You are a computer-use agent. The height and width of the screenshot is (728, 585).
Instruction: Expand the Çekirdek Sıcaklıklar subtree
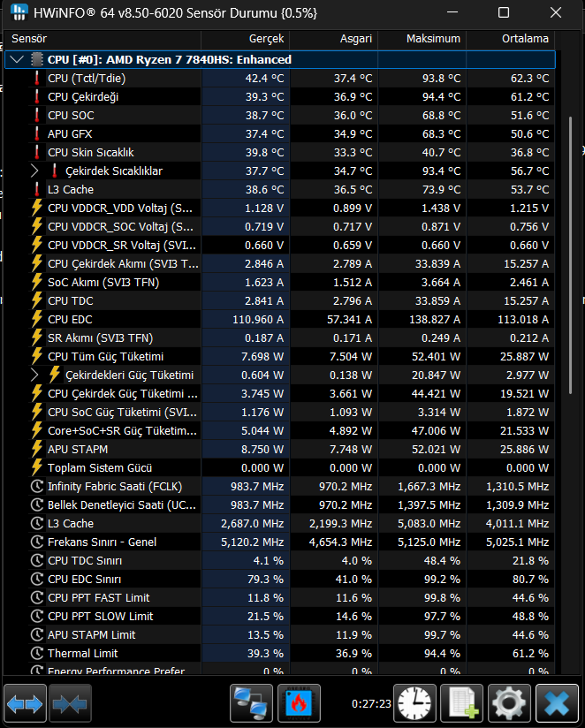[x=34, y=171]
